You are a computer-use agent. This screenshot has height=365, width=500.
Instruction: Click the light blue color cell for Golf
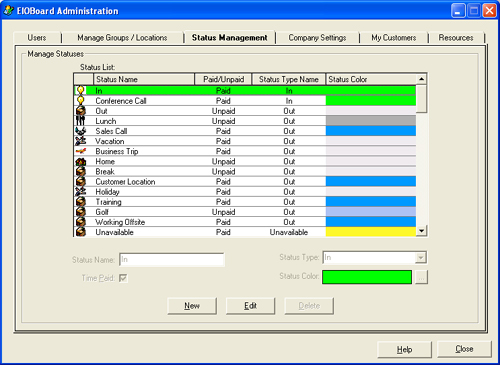[371, 212]
